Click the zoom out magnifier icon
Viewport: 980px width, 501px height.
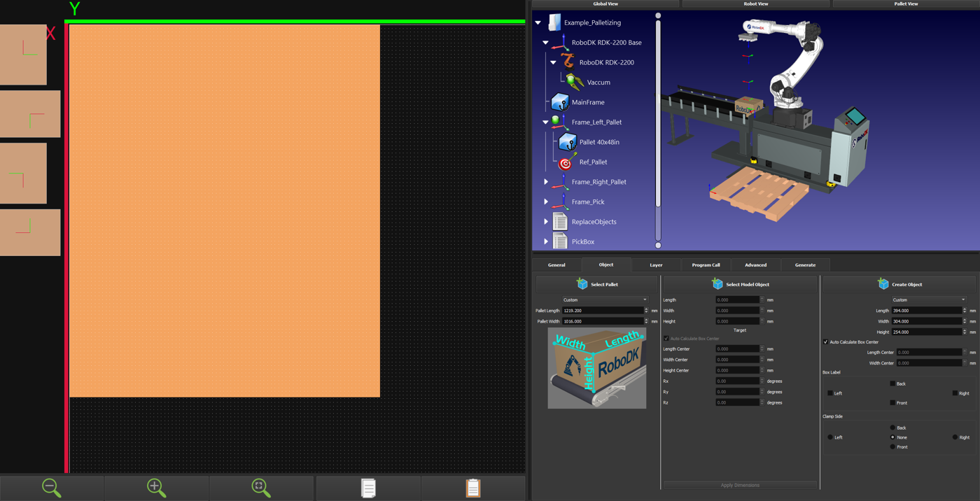click(x=52, y=488)
